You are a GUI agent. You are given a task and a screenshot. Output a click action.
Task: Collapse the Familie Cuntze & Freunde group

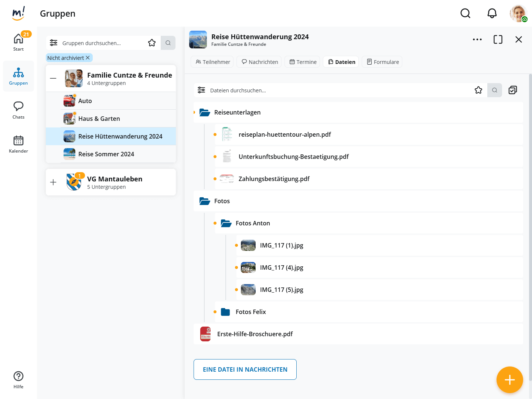[53, 78]
